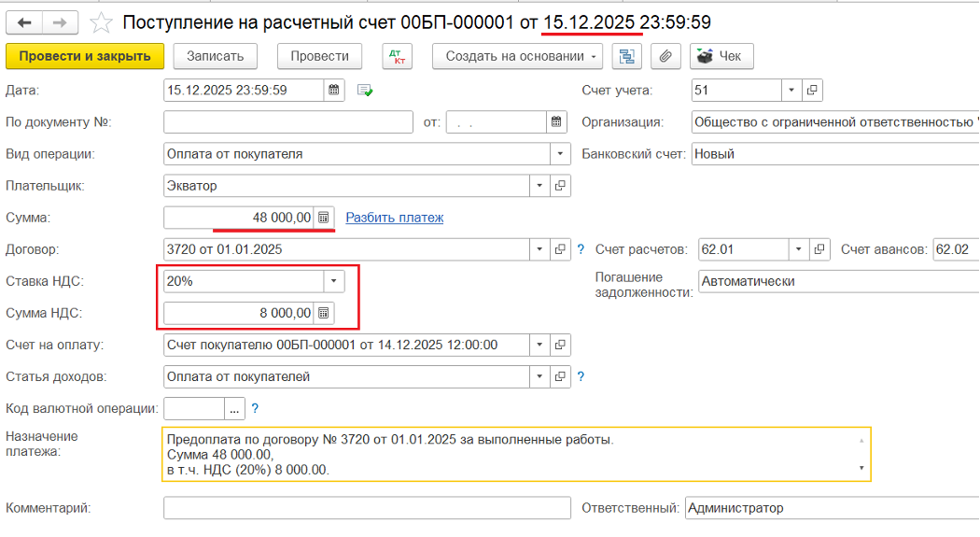Open the Счет учета dropdown list
The image size is (980, 537).
pos(791,91)
